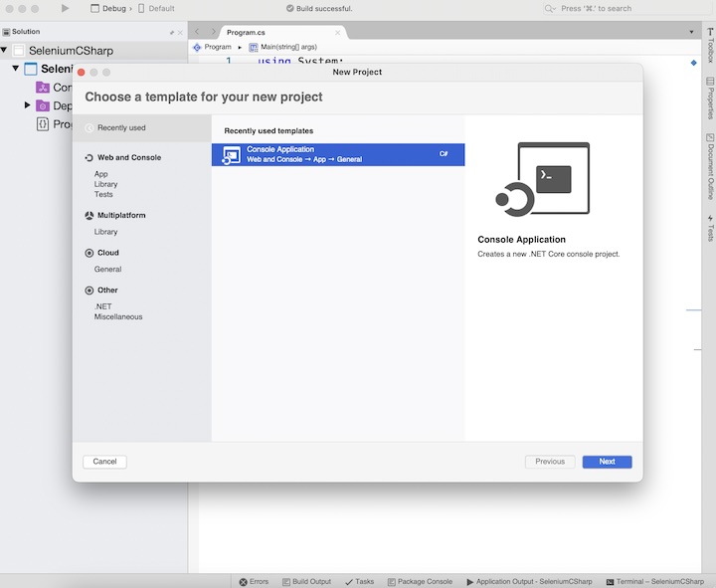Viewport: 716px width, 588px height.
Task: Navigate forward in the editor
Action: pos(213,32)
